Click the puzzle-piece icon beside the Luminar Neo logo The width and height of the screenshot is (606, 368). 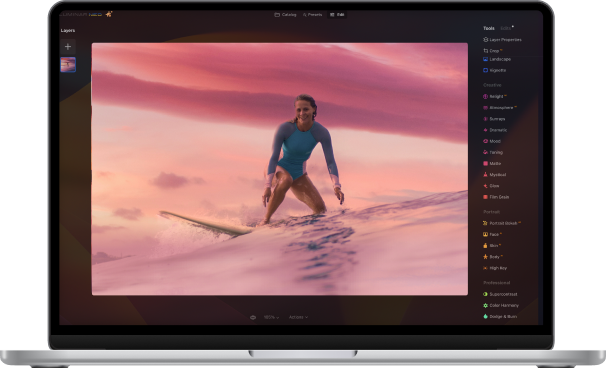click(109, 14)
